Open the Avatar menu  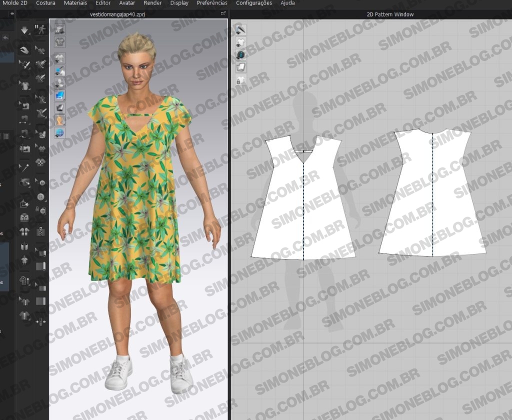[x=127, y=3]
